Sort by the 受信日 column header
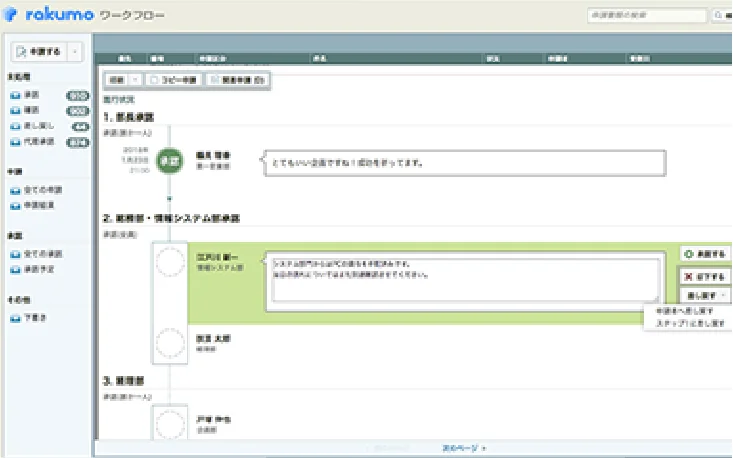Screen dimensions: 733x458 (640, 59)
